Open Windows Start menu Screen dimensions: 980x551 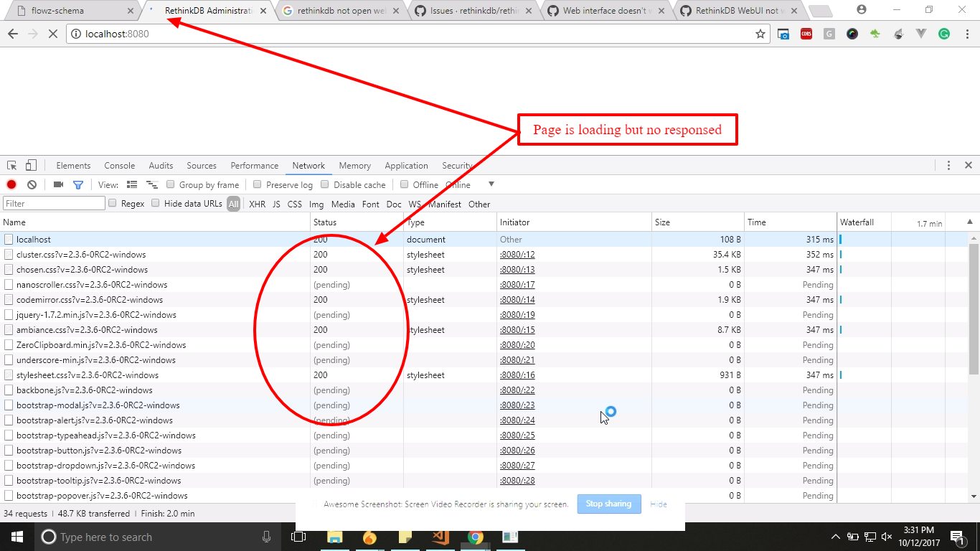[x=17, y=537]
